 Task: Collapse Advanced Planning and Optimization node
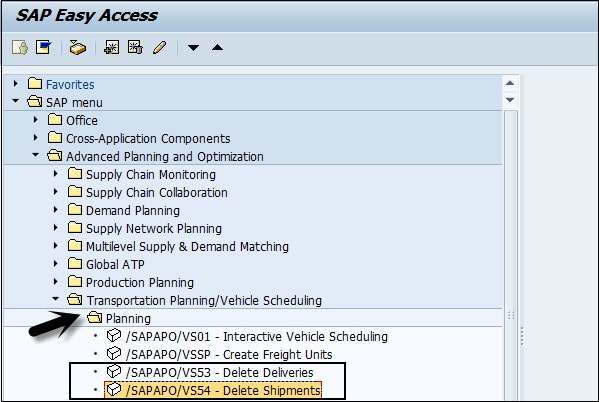pos(36,155)
